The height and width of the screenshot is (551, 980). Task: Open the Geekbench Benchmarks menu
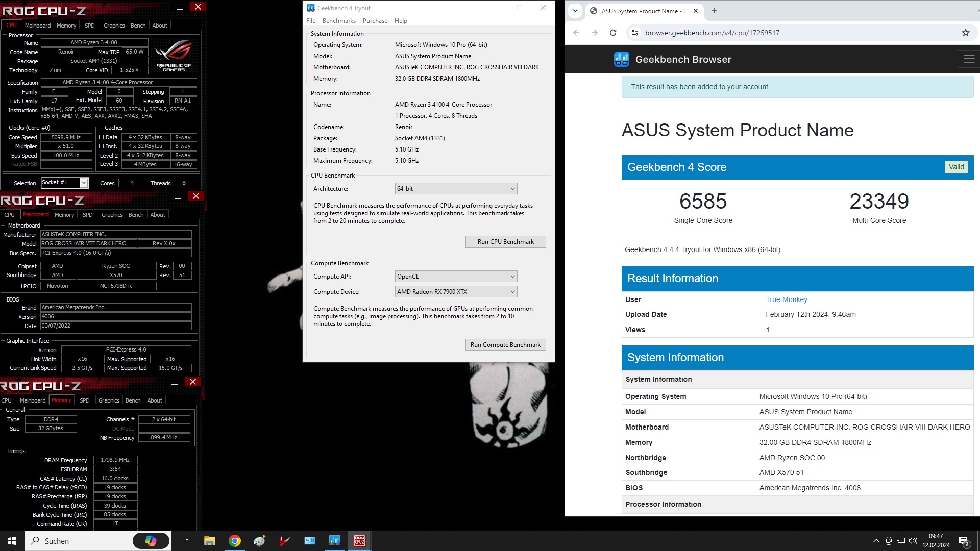click(x=339, y=21)
